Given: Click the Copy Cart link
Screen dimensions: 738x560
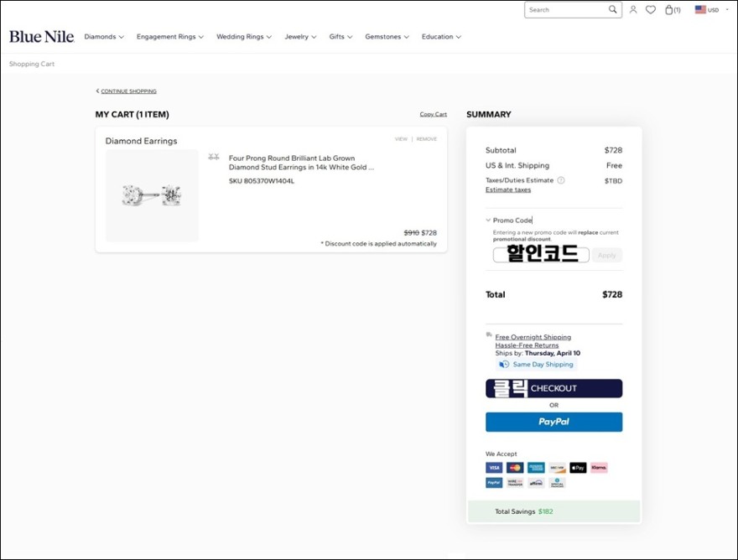Looking at the screenshot, I should [433, 114].
